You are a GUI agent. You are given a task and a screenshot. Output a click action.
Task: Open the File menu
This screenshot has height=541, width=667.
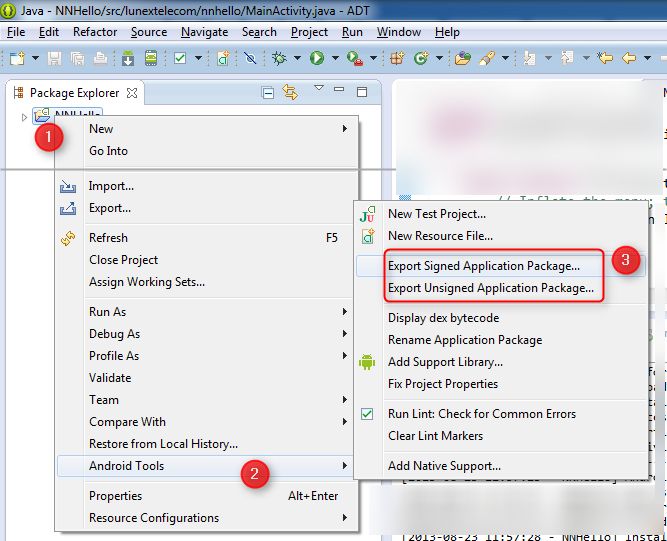pos(16,32)
